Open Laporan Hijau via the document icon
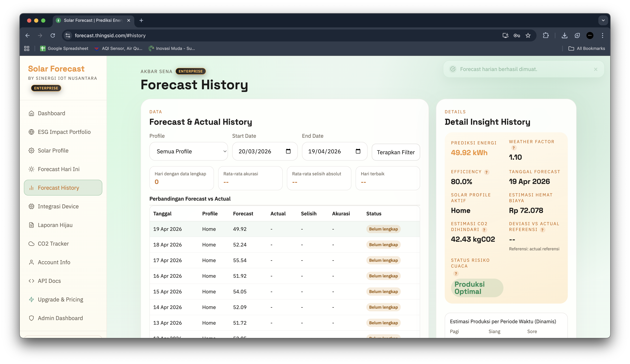The width and height of the screenshot is (630, 364). 31,225
